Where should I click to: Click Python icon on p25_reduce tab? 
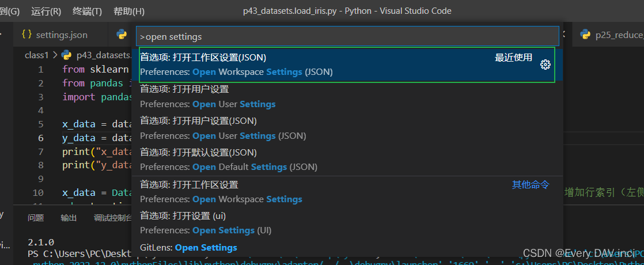(x=585, y=35)
